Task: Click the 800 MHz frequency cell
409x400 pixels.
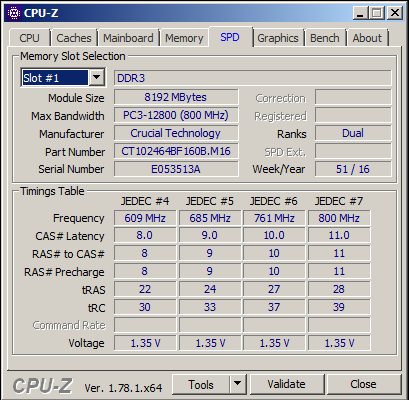Action: pyautogui.click(x=339, y=218)
